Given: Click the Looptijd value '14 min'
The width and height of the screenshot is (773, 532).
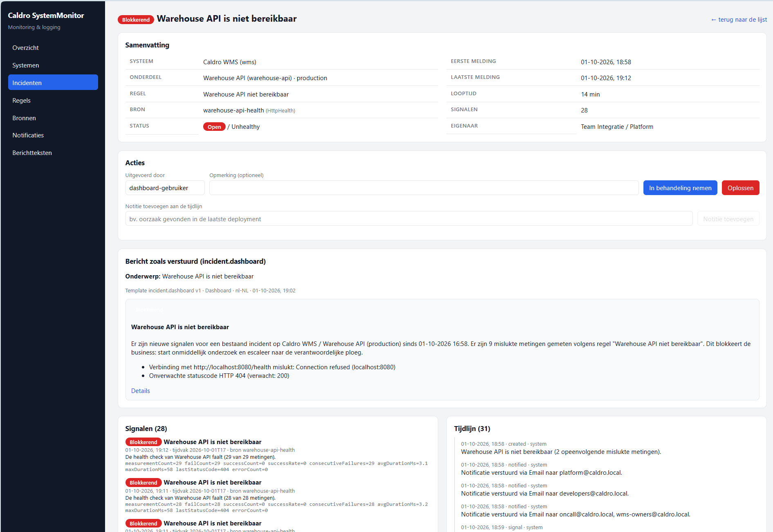Looking at the screenshot, I should (x=590, y=94).
